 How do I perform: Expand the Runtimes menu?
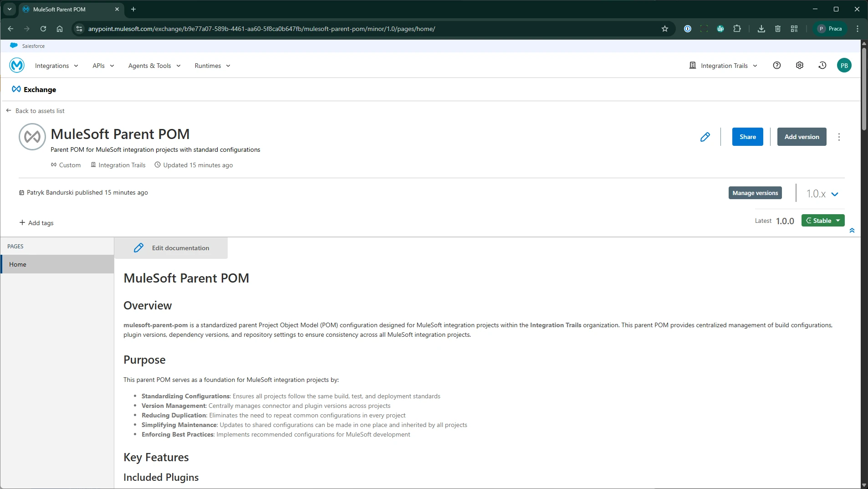click(x=212, y=66)
